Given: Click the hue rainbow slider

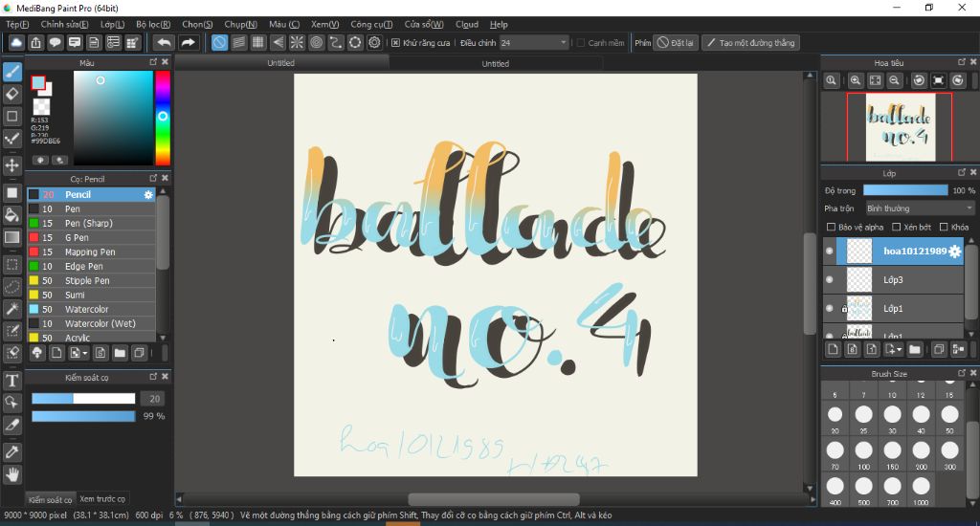Looking at the screenshot, I should point(163,118).
